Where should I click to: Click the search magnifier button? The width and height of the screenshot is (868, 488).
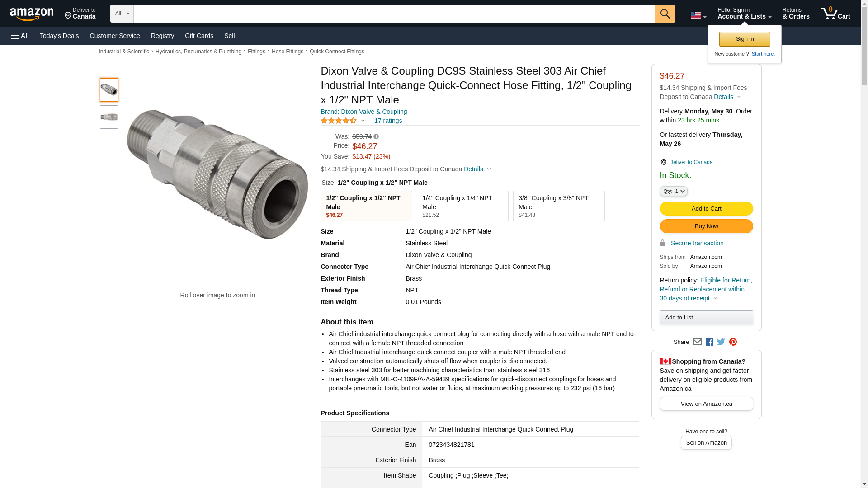pyautogui.click(x=665, y=14)
